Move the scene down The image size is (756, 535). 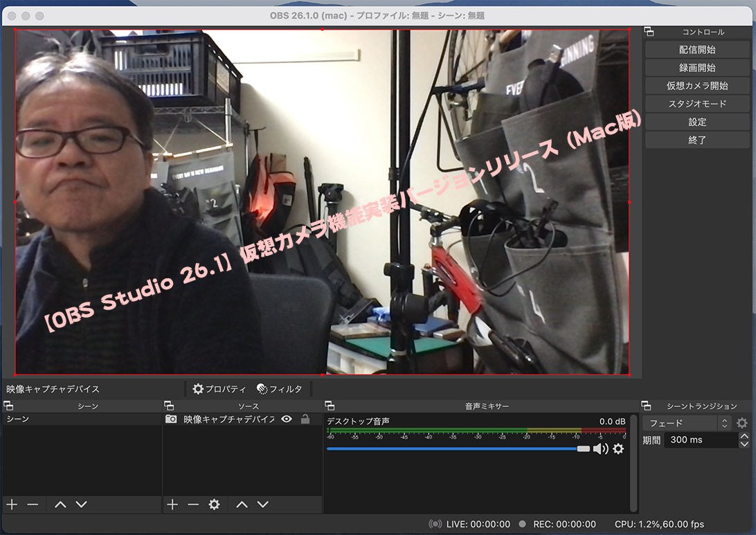point(82,504)
